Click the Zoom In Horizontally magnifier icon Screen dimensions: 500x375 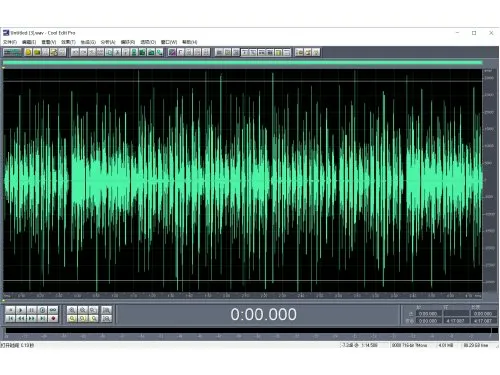pyautogui.click(x=72, y=310)
